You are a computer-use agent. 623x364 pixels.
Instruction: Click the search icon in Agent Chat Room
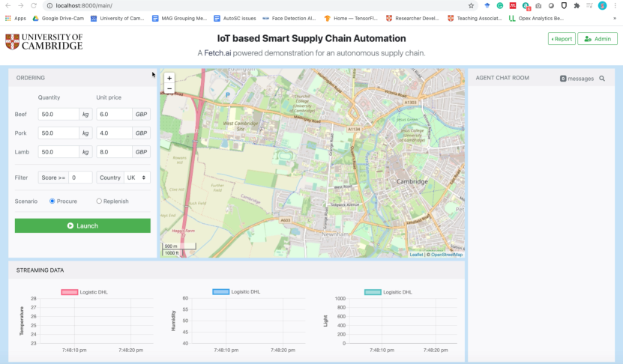(x=601, y=78)
